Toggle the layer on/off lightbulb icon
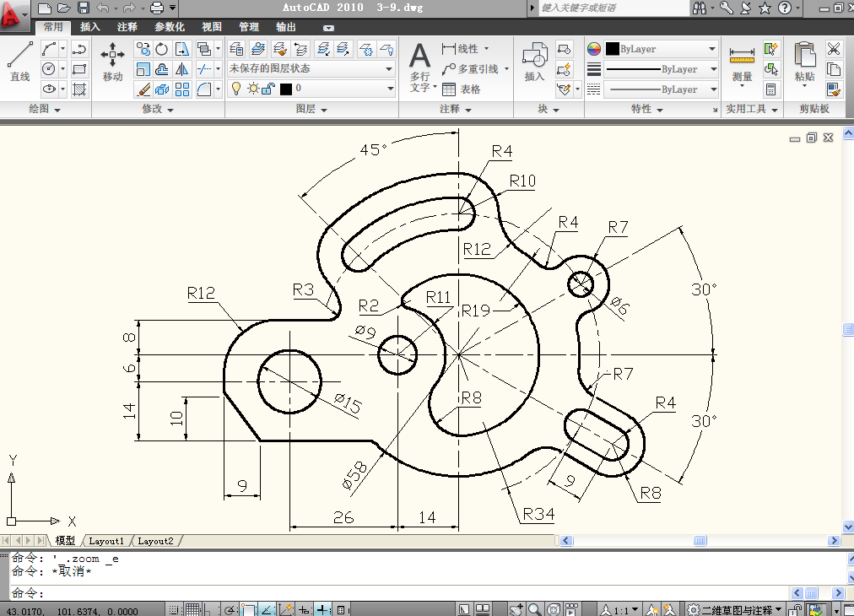 [236, 89]
